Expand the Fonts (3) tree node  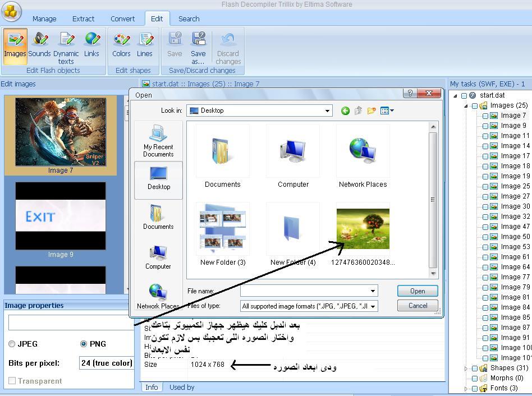pyautogui.click(x=466, y=389)
